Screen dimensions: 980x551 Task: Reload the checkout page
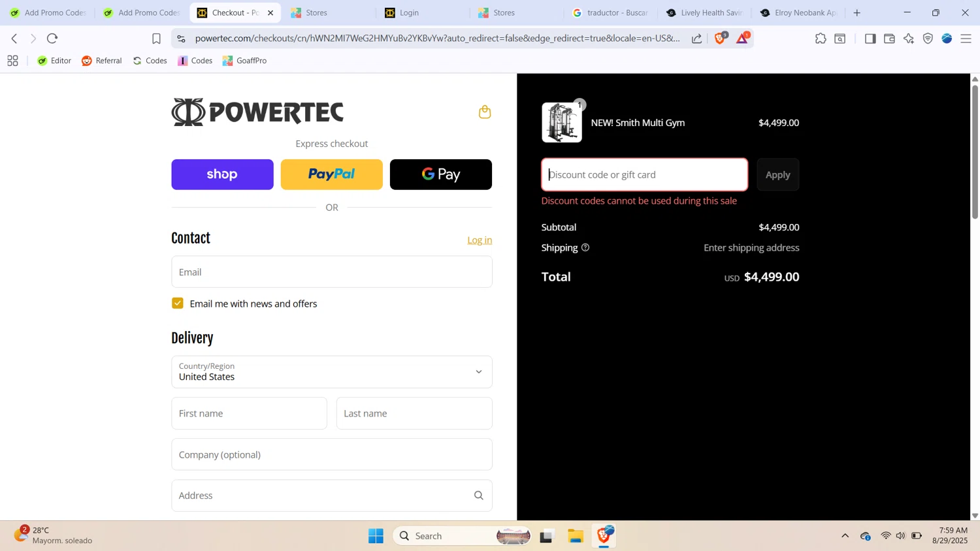(x=52, y=39)
